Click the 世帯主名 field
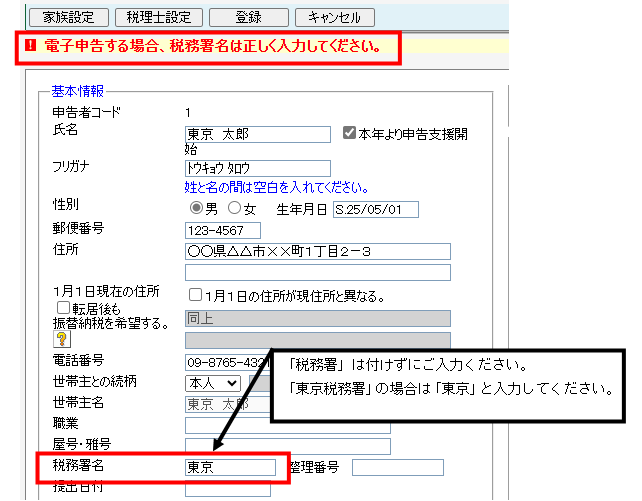The height and width of the screenshot is (501, 642). pyautogui.click(x=228, y=404)
